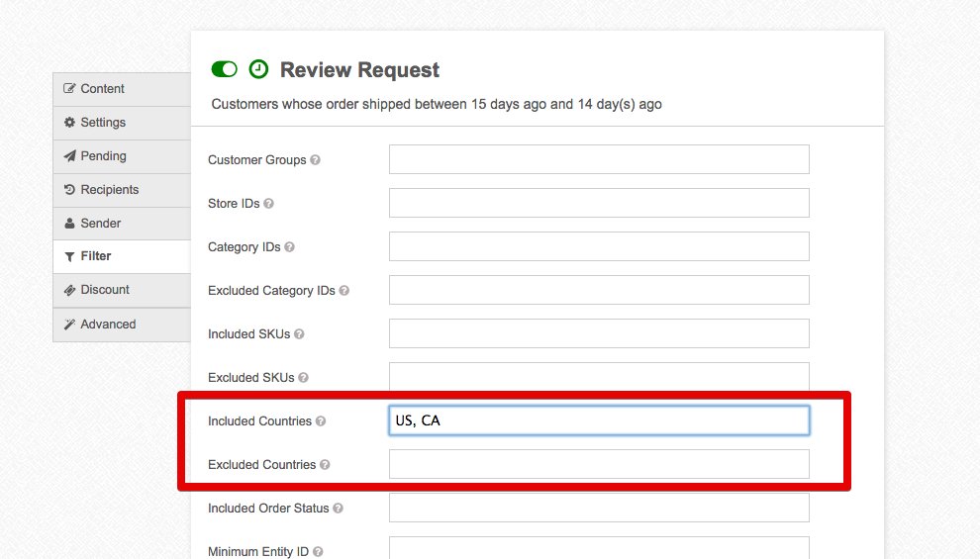The image size is (980, 559).
Task: Click help icon beside Excluded Category IDs
Action: click(344, 291)
